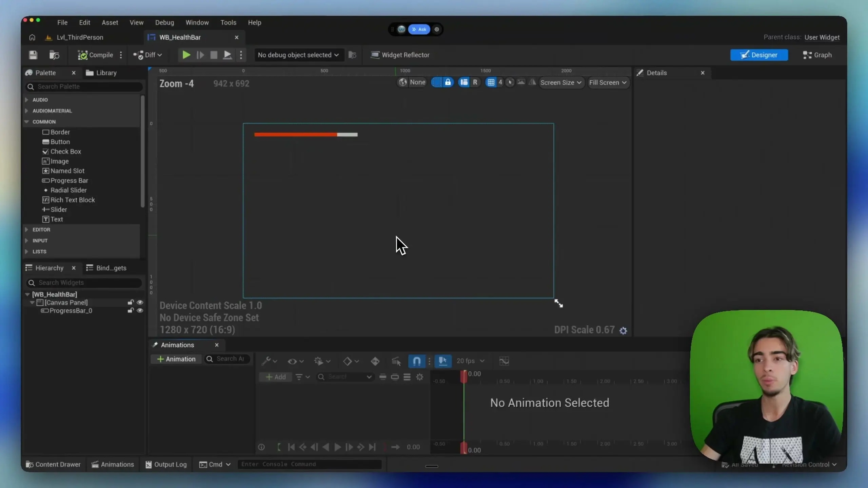Click the animation settings gear icon

coord(420,377)
